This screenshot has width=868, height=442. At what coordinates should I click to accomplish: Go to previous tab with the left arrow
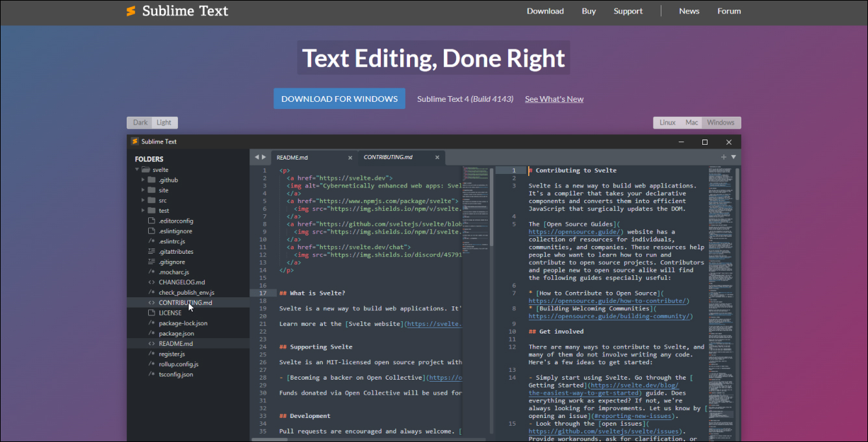point(257,157)
